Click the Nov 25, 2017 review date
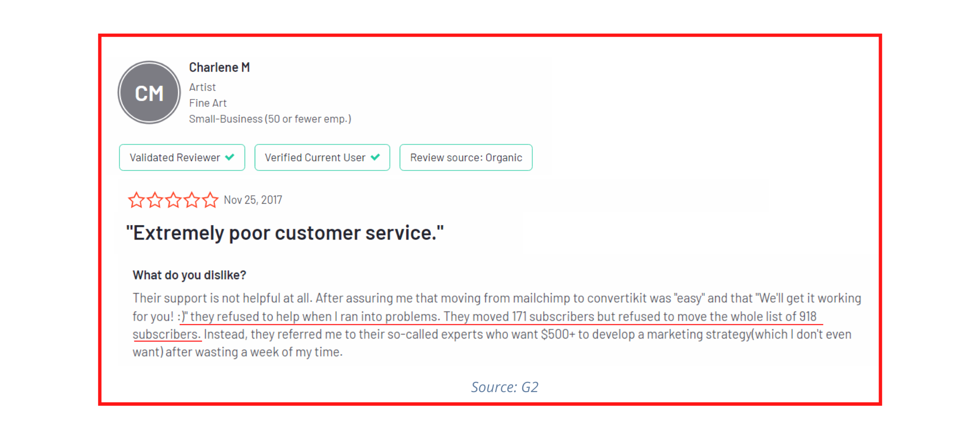This screenshot has height=436, width=980. coord(253,200)
